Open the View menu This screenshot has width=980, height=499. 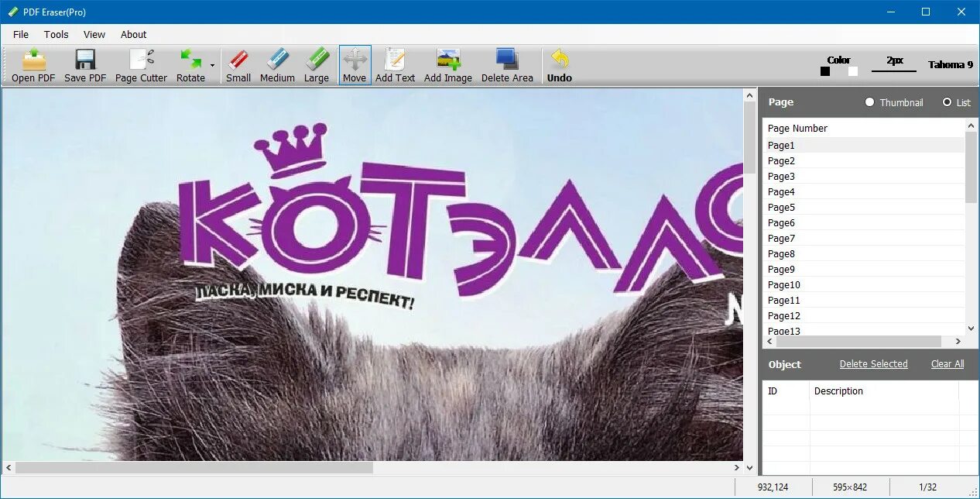94,34
